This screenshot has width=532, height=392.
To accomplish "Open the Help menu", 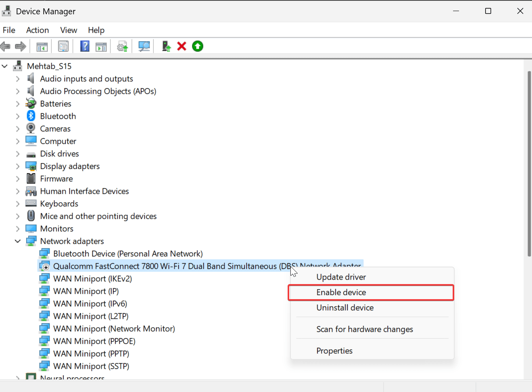I will pos(96,30).
